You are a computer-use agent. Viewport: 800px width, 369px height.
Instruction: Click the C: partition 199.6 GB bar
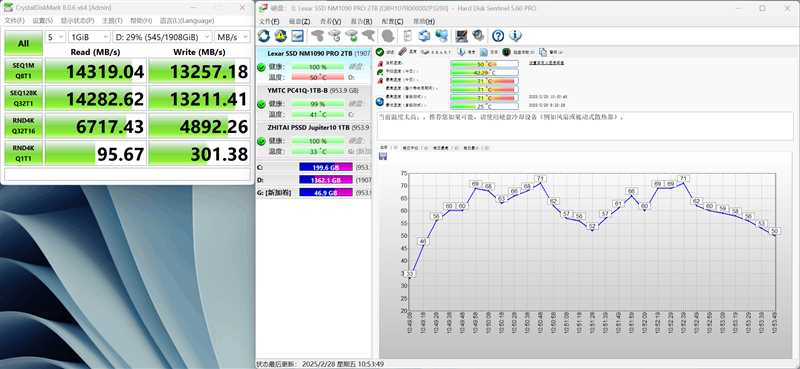pyautogui.click(x=326, y=167)
